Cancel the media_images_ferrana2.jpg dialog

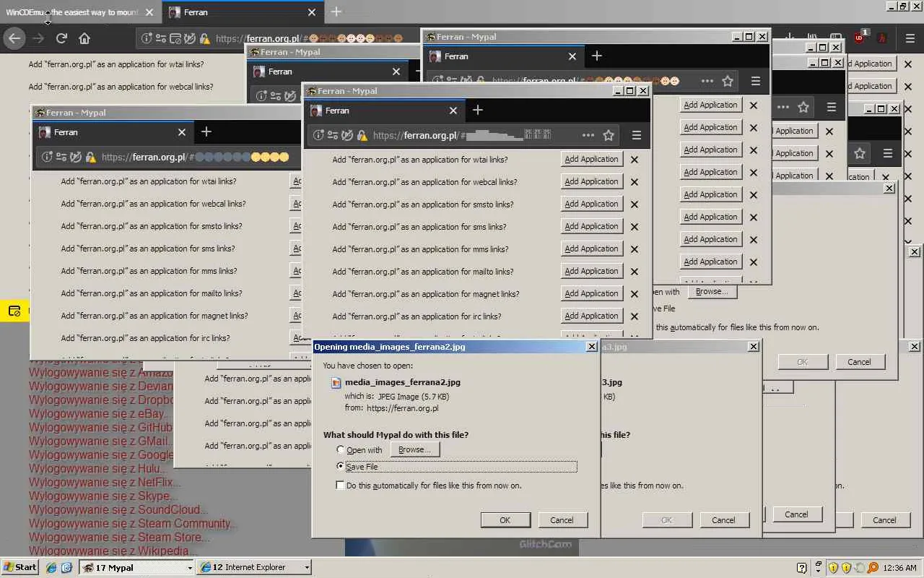(x=562, y=520)
